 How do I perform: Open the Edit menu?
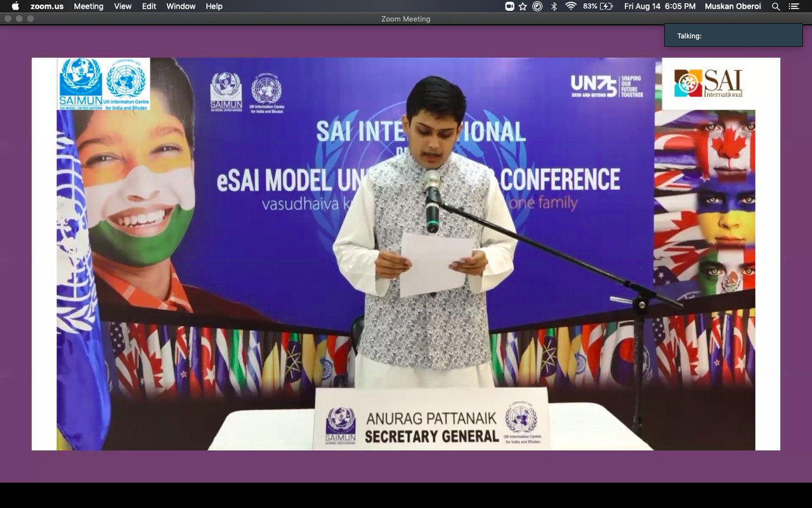tap(149, 6)
